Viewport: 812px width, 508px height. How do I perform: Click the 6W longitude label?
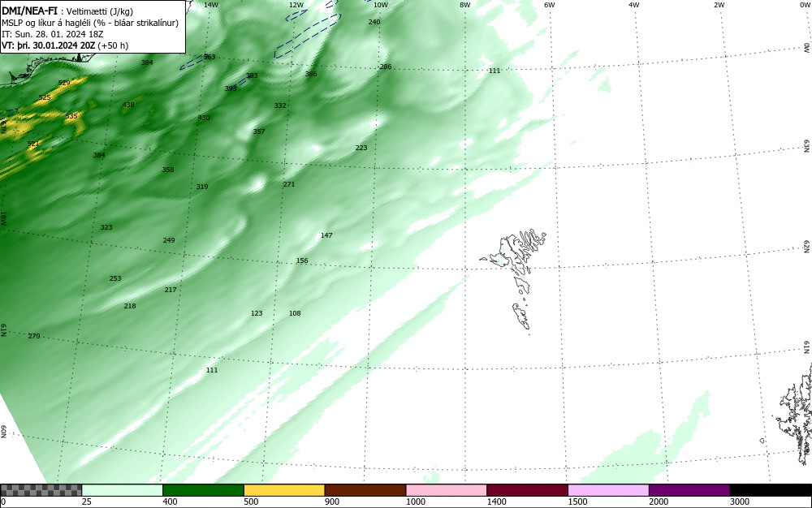point(550,5)
